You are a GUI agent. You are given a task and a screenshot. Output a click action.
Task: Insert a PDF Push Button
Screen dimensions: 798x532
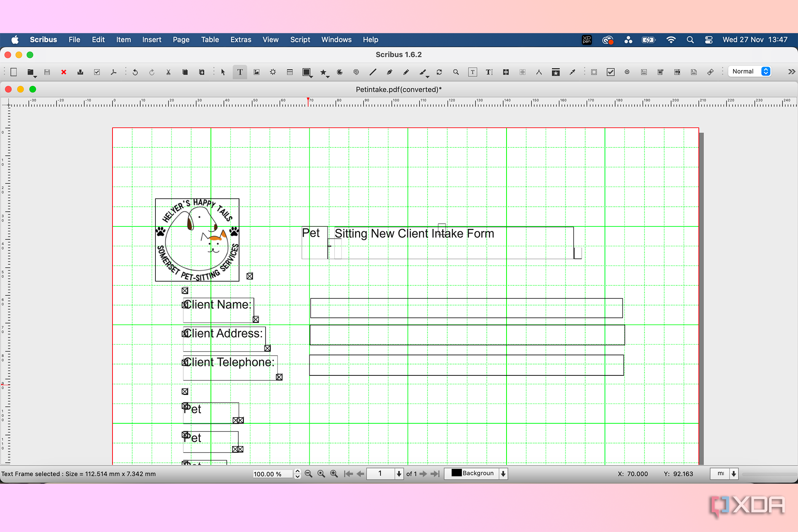594,72
